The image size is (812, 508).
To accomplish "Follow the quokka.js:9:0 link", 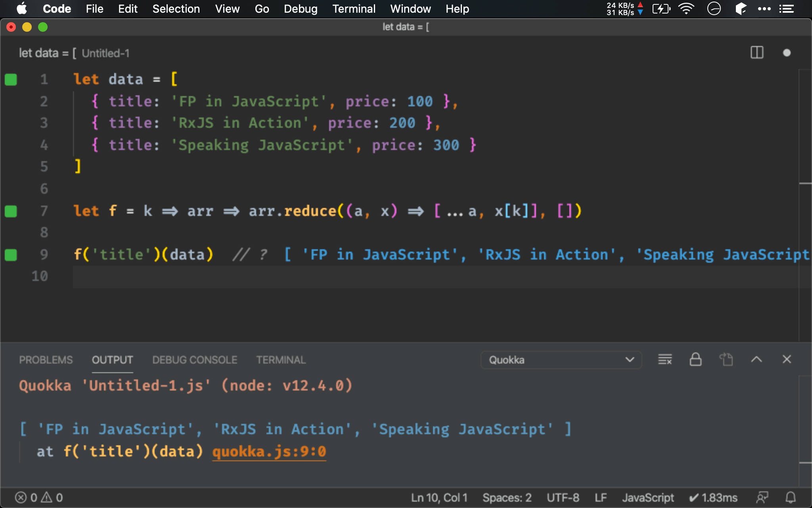I will pos(269,452).
